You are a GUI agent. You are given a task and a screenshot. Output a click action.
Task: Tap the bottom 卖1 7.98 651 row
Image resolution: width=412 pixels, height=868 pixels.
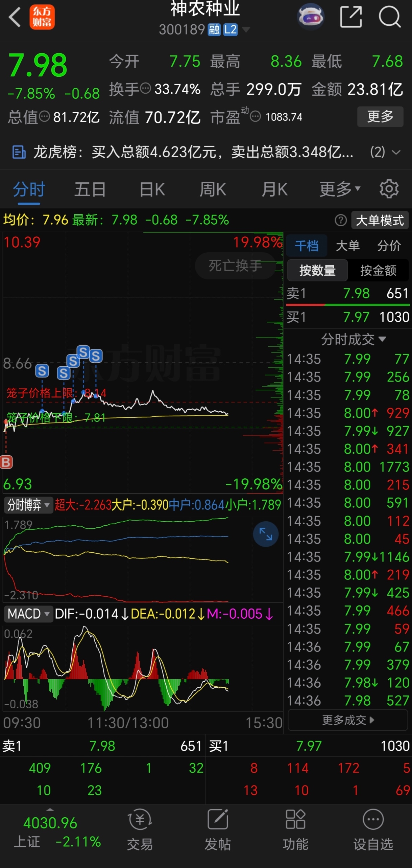click(x=102, y=746)
